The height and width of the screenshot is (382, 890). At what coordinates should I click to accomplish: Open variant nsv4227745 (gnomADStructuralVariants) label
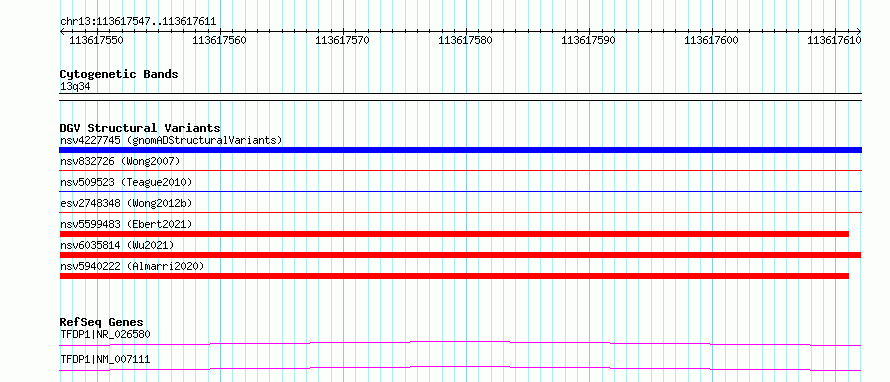tap(171, 140)
